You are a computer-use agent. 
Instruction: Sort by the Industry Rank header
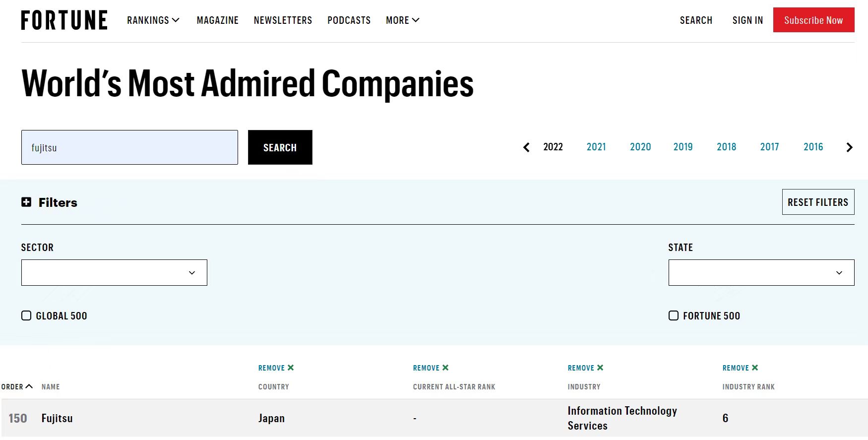pos(748,386)
